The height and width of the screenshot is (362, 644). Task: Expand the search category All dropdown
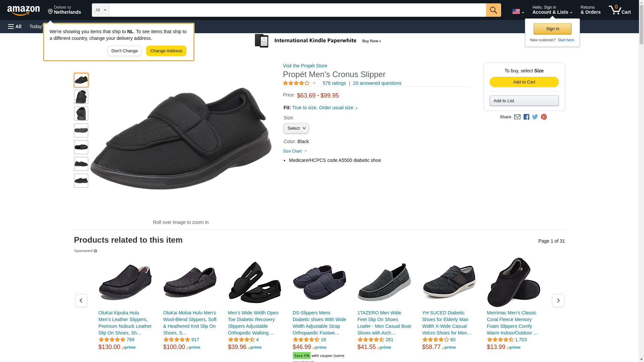pos(100,10)
